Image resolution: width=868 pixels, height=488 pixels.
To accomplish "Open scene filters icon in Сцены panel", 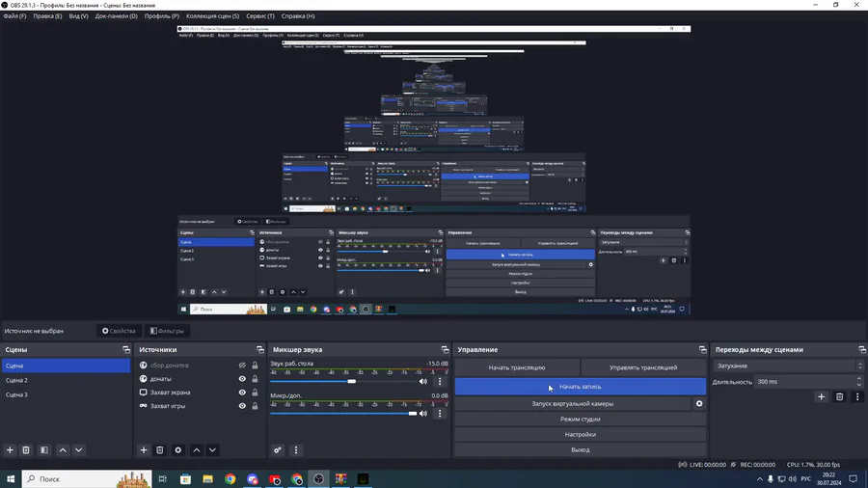I will click(x=44, y=449).
